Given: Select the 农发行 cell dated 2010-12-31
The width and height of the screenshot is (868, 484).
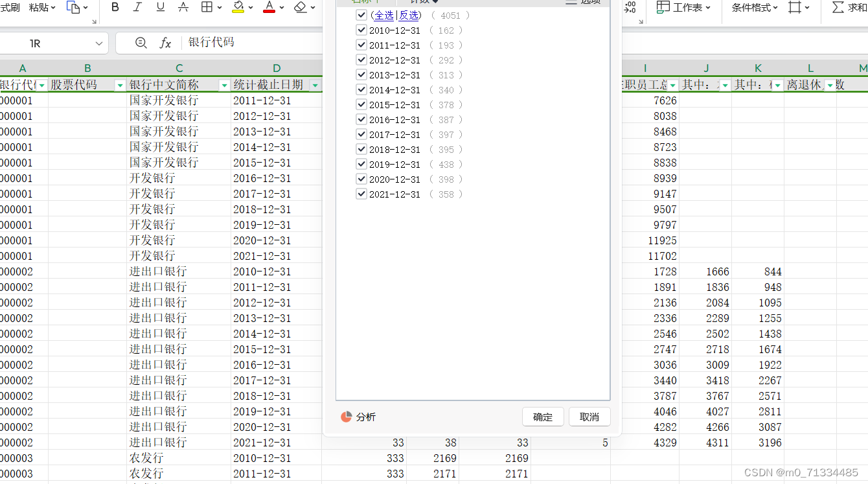Looking at the screenshot, I should (x=179, y=458).
